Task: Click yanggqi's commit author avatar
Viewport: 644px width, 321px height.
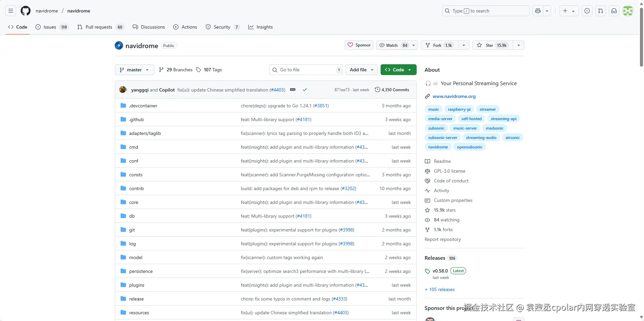Action: tap(123, 90)
